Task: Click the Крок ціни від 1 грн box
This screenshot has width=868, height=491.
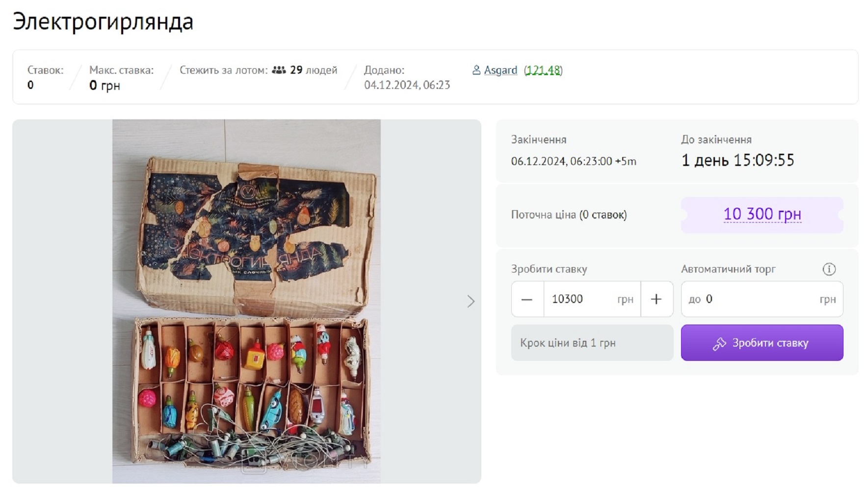Action: (592, 343)
